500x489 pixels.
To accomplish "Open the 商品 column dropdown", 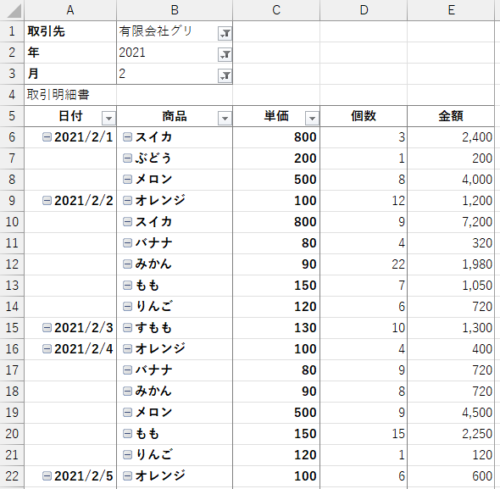I will (x=225, y=118).
